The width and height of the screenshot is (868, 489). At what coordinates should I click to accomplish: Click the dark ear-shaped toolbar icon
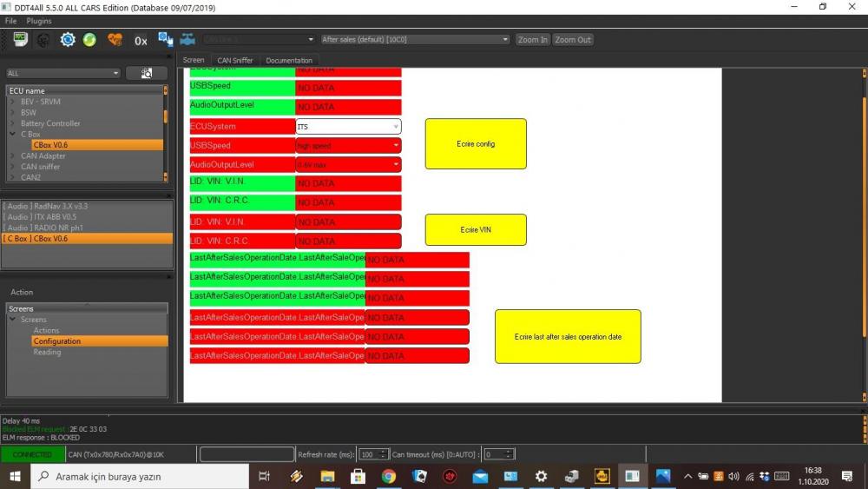coord(43,40)
